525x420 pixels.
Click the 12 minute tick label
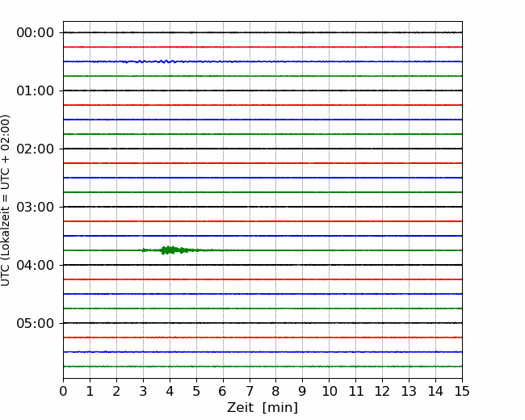click(x=382, y=391)
